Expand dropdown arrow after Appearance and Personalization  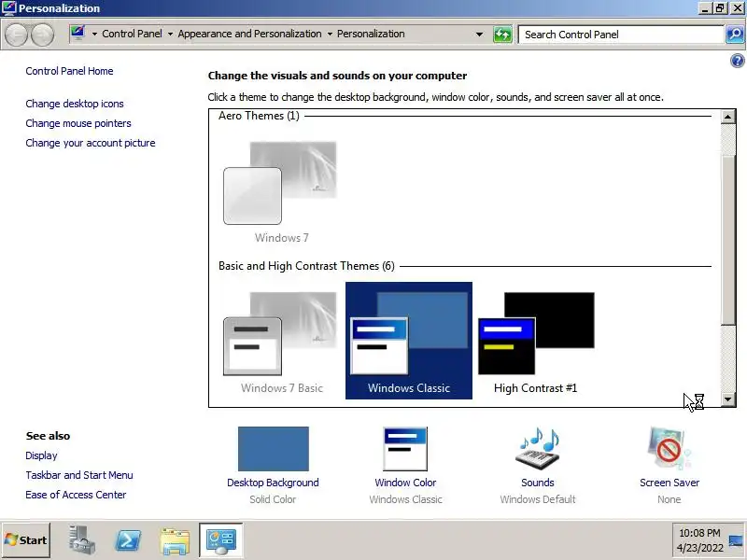330,35
